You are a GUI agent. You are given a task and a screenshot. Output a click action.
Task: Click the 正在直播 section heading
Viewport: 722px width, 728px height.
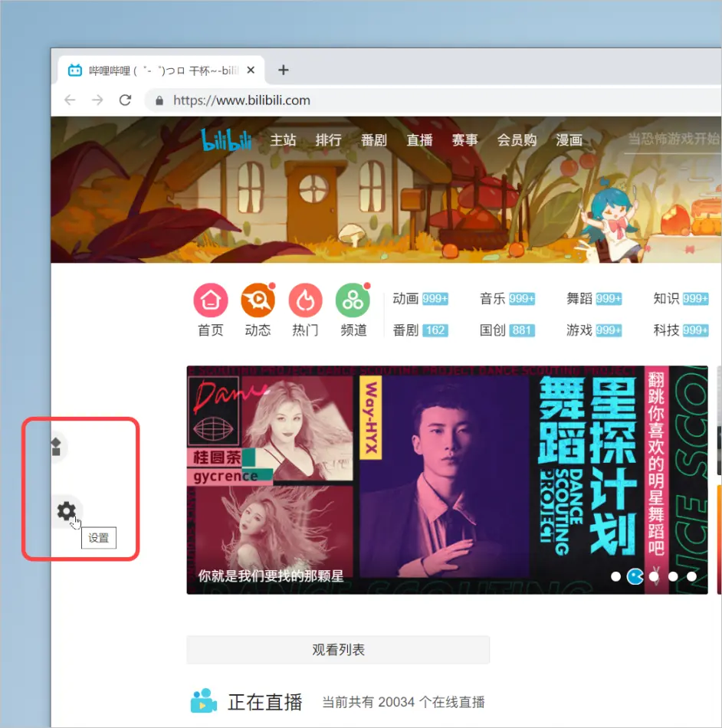pos(264,702)
